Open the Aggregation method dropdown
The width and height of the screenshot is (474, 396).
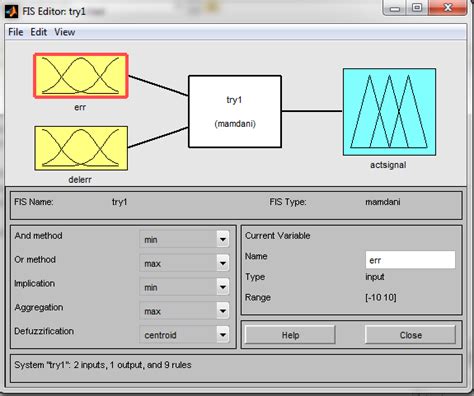[x=184, y=311]
